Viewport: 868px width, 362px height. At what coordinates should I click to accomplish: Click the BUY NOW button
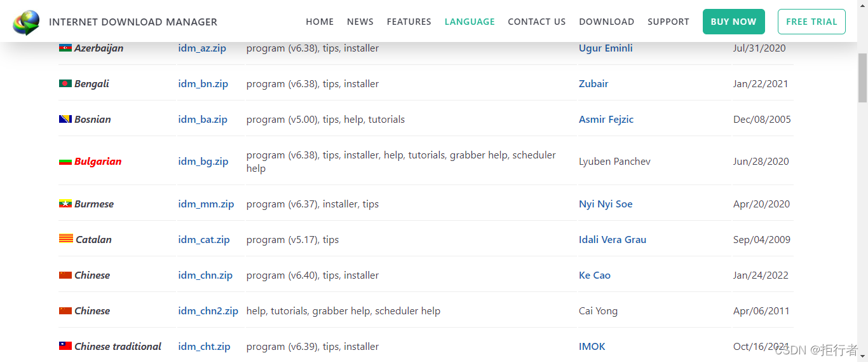pos(733,22)
